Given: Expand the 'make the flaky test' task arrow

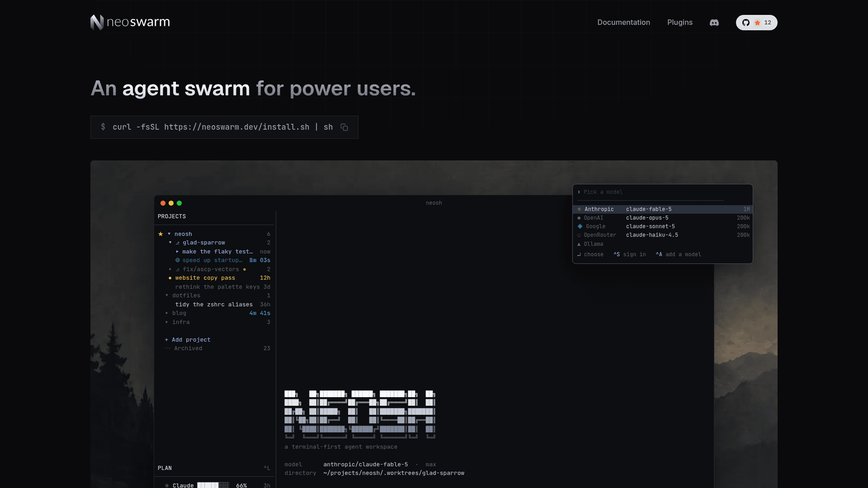Looking at the screenshot, I should click(177, 252).
